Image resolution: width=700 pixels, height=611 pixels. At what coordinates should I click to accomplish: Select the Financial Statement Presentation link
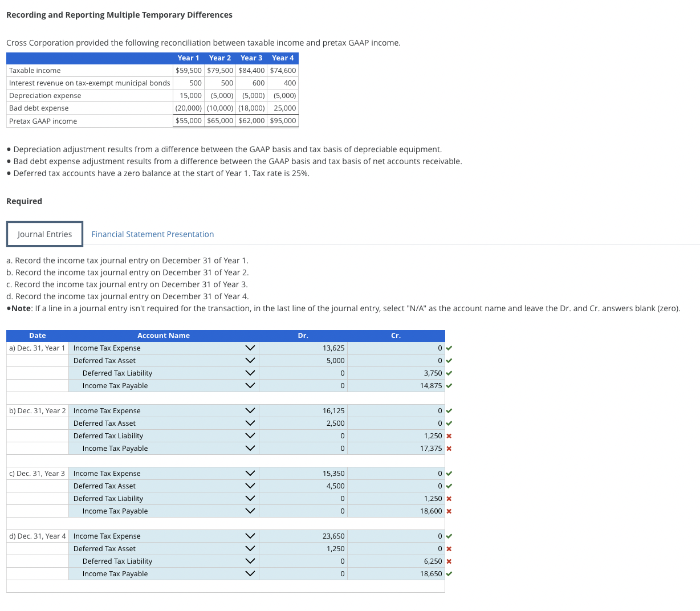pyautogui.click(x=152, y=234)
